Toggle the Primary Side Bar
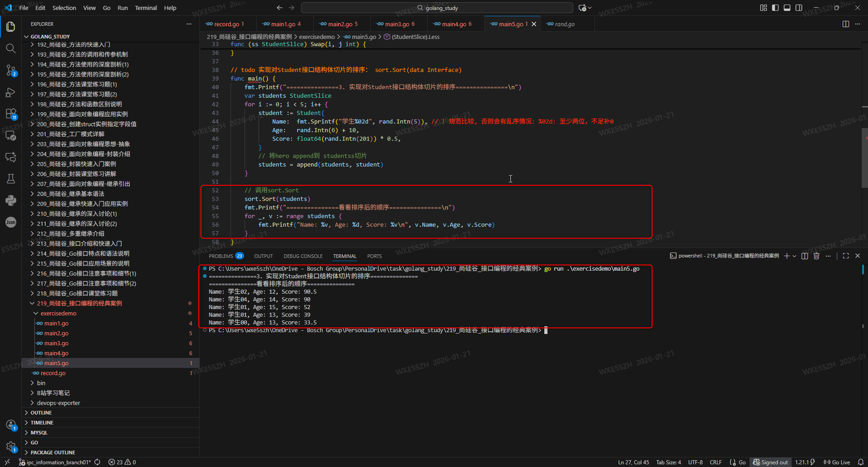This screenshot has height=467, width=868. (775, 8)
